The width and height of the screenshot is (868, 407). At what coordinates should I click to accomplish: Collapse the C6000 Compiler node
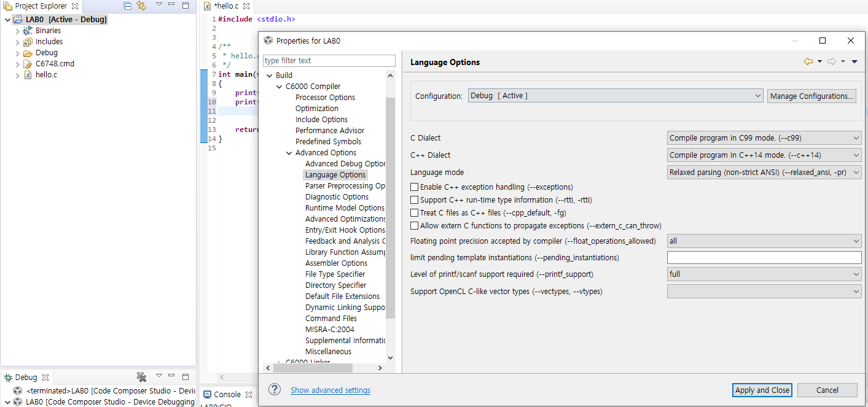coord(279,87)
